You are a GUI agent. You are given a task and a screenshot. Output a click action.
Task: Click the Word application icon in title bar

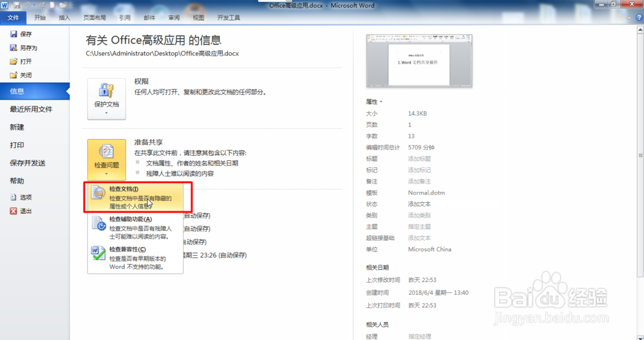[x=5, y=5]
